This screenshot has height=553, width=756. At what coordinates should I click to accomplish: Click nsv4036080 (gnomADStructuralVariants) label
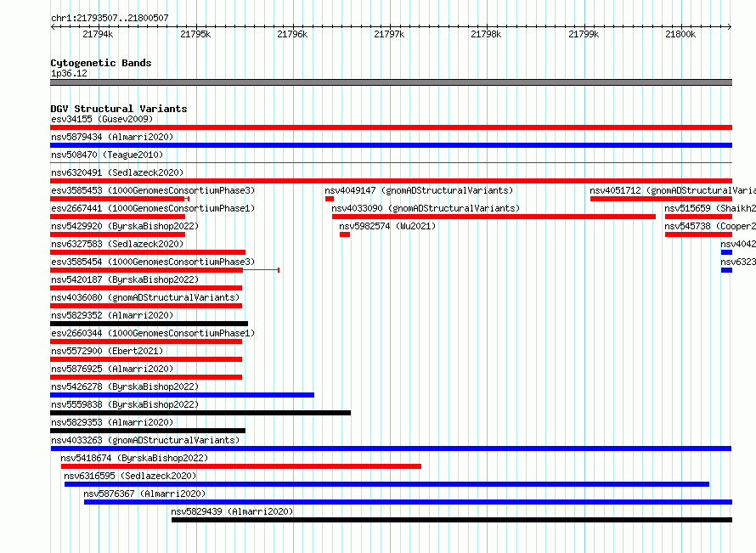(x=145, y=297)
